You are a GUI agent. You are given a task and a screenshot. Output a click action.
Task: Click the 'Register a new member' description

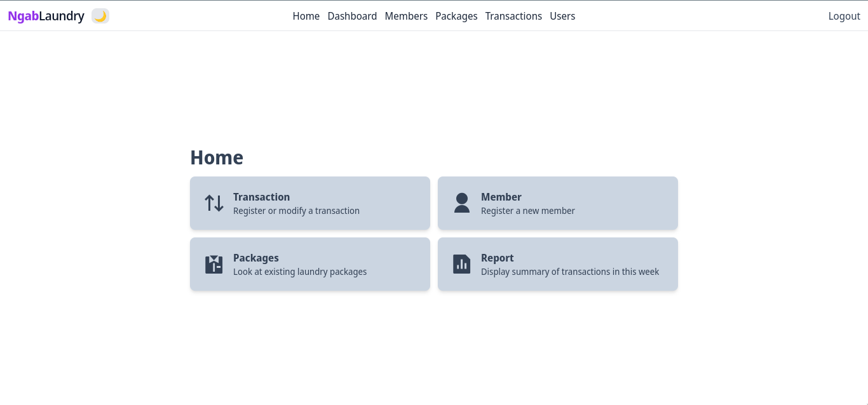coord(527,210)
